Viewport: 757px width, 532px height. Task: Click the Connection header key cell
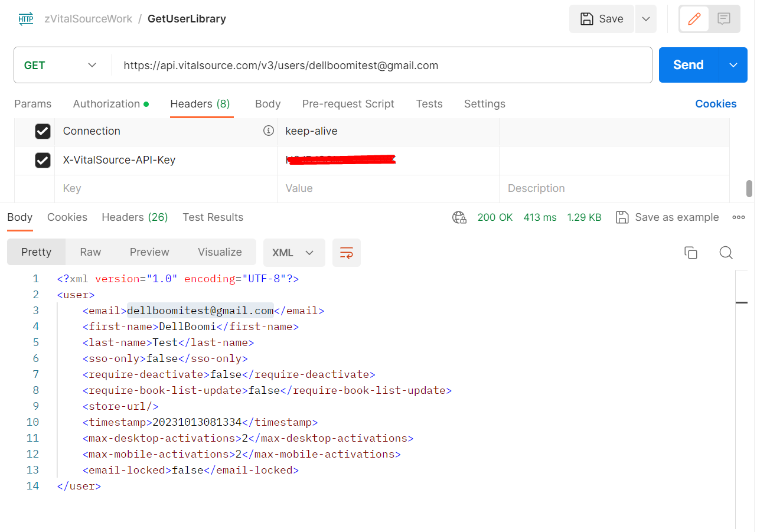[166, 131]
